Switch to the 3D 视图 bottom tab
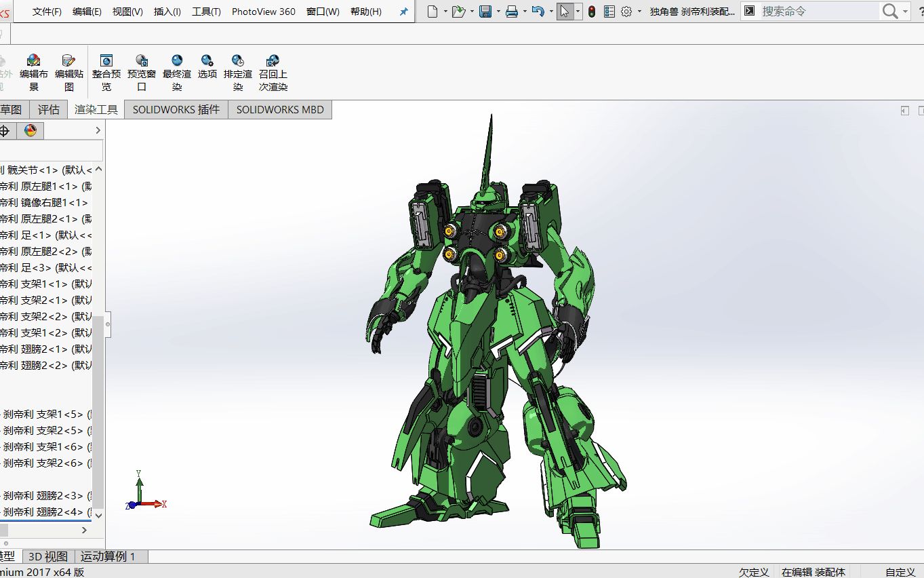The width and height of the screenshot is (924, 578). click(48, 556)
